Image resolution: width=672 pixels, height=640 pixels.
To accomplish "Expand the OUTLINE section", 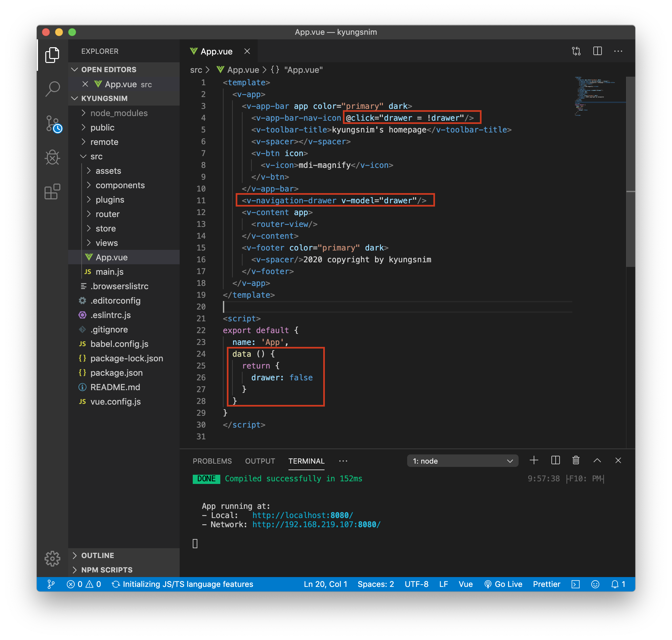I will pos(98,555).
